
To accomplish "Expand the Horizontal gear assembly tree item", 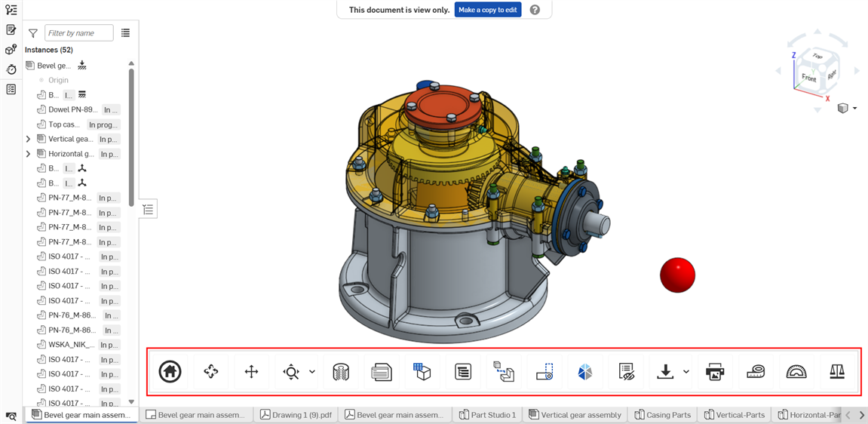I will tap(29, 154).
